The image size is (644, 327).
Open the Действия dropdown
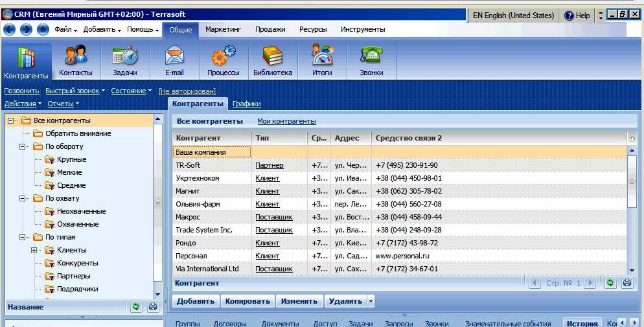tap(23, 104)
